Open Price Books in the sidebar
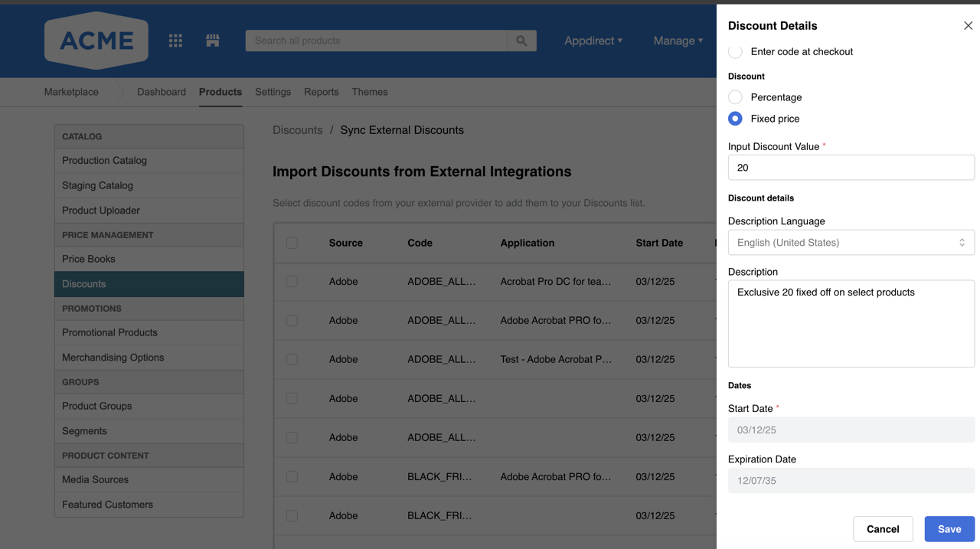Image resolution: width=980 pixels, height=549 pixels. pos(89,259)
